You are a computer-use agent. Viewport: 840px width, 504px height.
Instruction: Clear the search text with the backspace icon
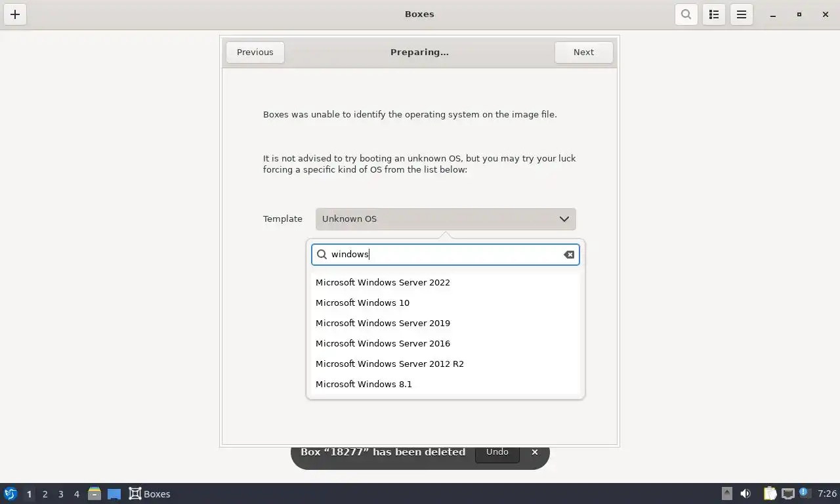[x=569, y=255]
